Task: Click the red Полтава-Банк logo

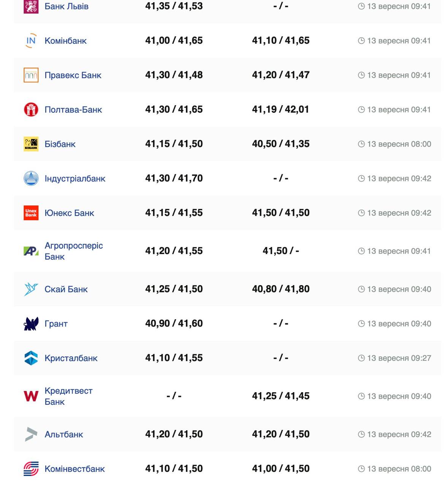Action: coord(31,110)
